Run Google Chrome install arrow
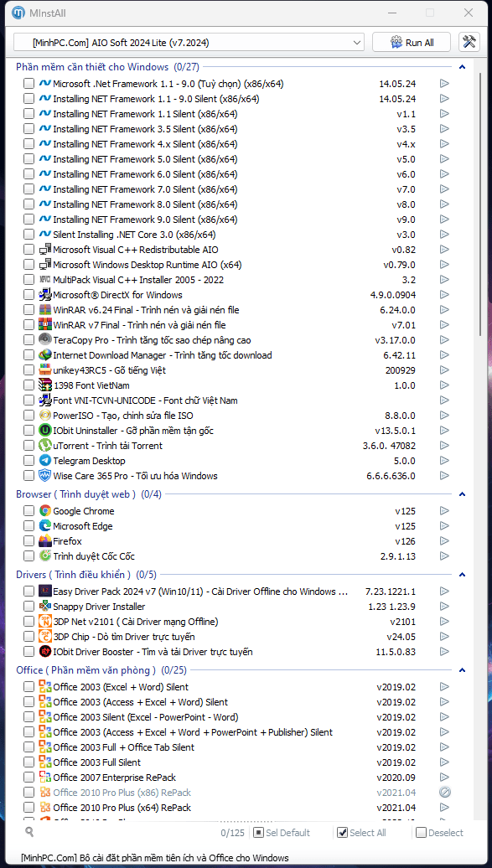This screenshot has height=868, width=492. 444,511
